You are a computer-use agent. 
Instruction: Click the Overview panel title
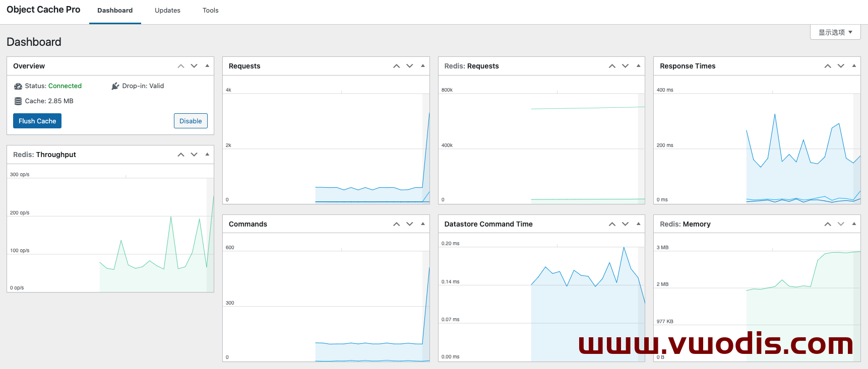[x=29, y=66]
